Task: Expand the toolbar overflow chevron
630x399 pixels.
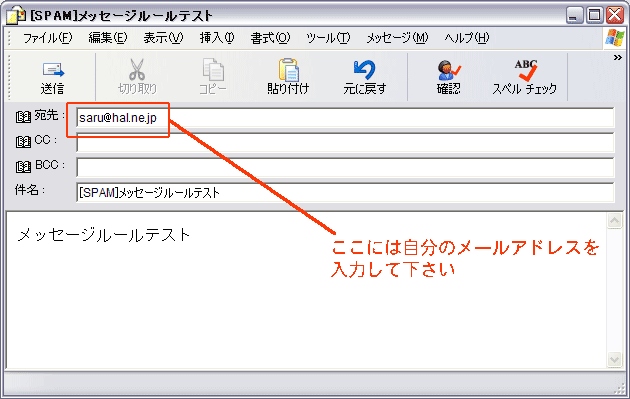Action: [x=618, y=58]
